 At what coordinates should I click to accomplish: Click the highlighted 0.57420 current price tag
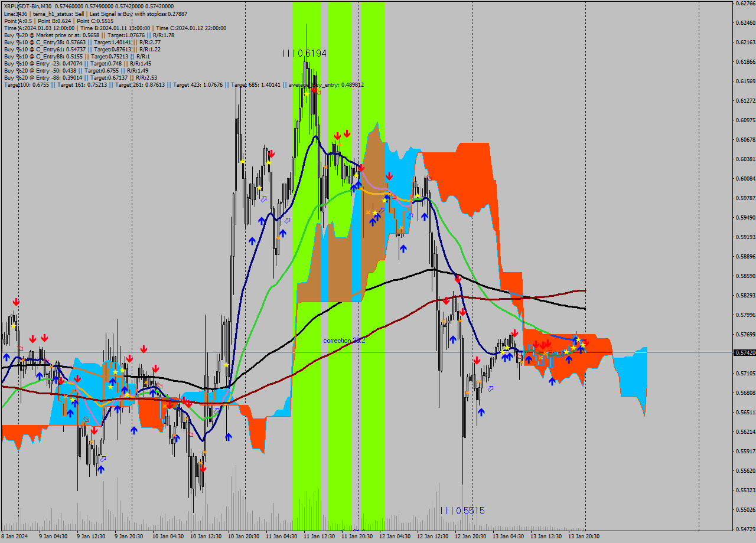745,352
